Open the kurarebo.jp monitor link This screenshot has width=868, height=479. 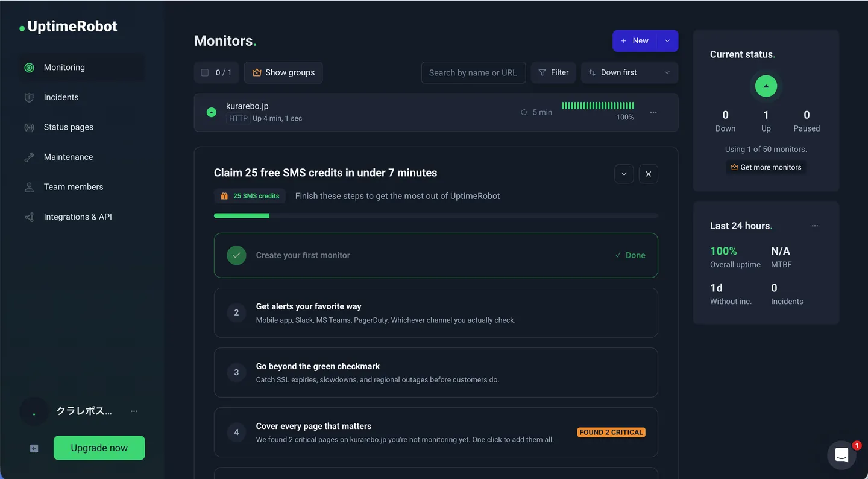247,106
